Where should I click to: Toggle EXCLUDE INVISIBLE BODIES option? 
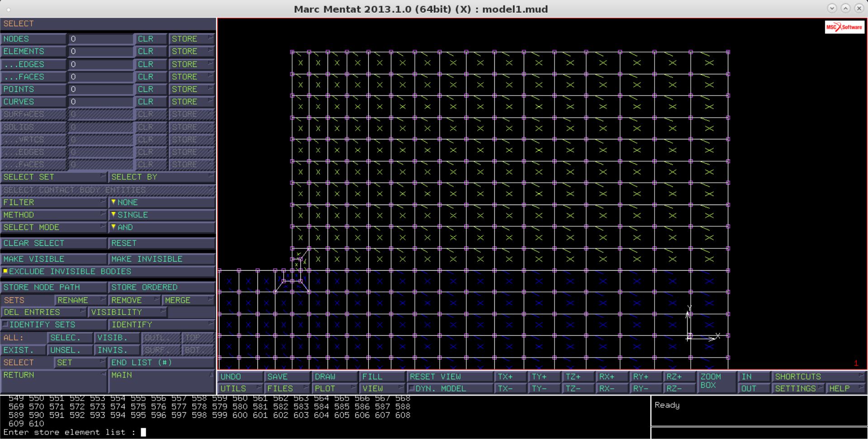(108, 272)
